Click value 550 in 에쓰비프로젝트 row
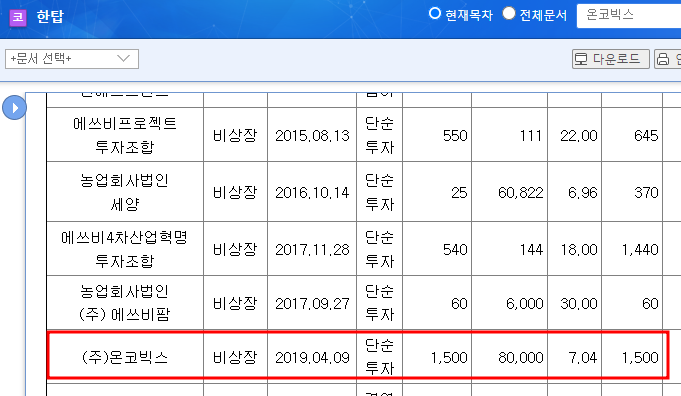The width and height of the screenshot is (681, 396). tap(455, 135)
